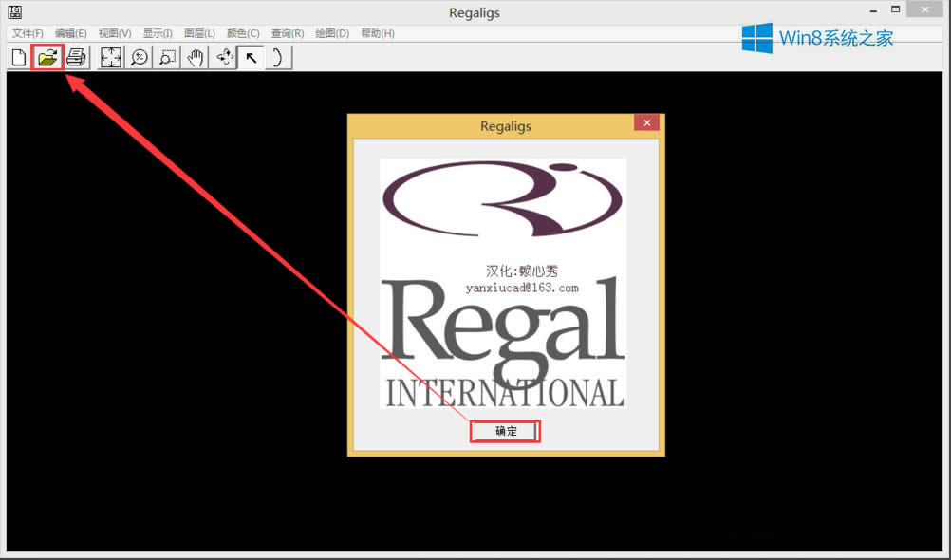Select the arc drawing tool
The height and width of the screenshot is (560, 951).
(x=278, y=58)
